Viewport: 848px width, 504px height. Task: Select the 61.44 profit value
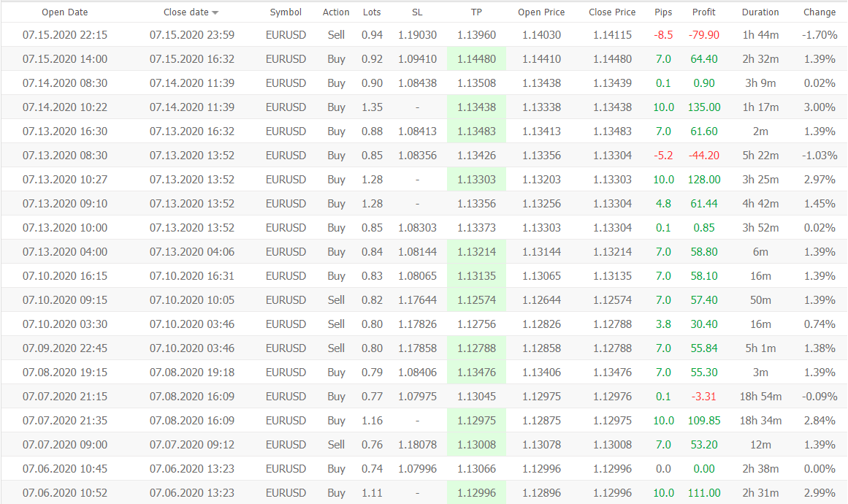click(x=703, y=203)
